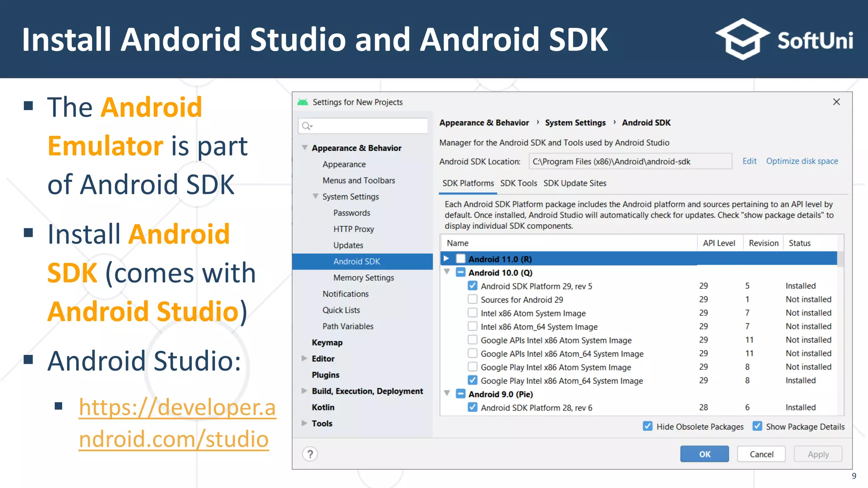868x488 pixels.
Task: Check Google APIs Intel x86 Atom System Image
Action: (473, 340)
